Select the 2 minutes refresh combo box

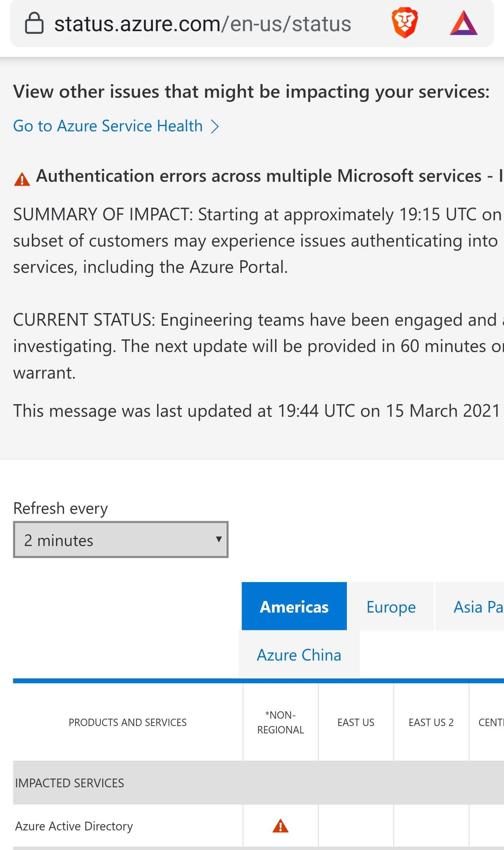click(121, 539)
